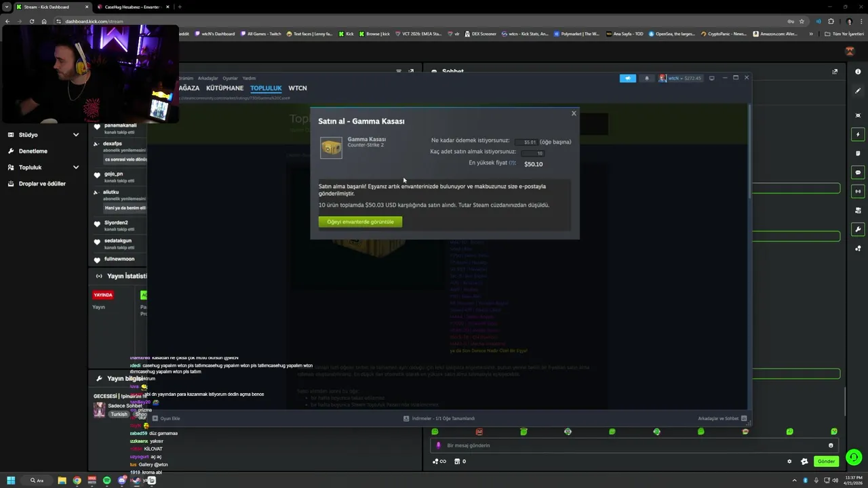
Task: Open the Oyunlar menu in Steam
Action: click(231, 78)
